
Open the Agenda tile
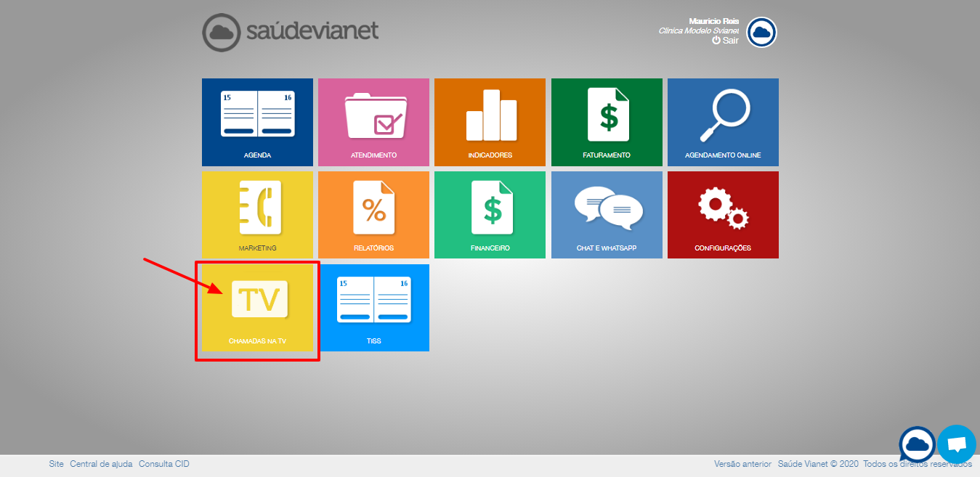[257, 122]
